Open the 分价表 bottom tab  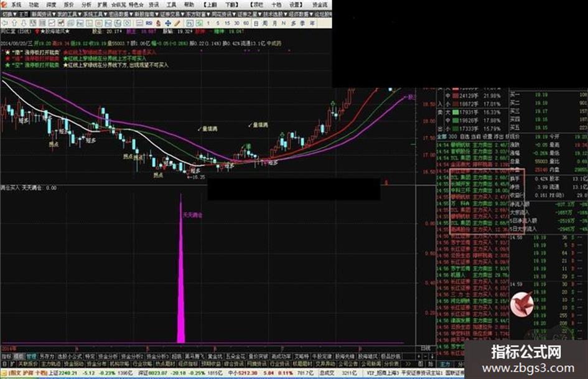390,364
